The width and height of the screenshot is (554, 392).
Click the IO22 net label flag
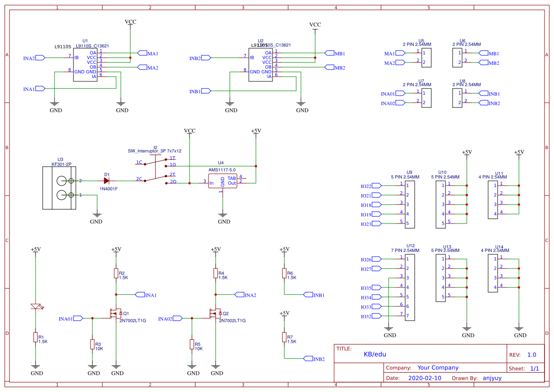(x=377, y=186)
